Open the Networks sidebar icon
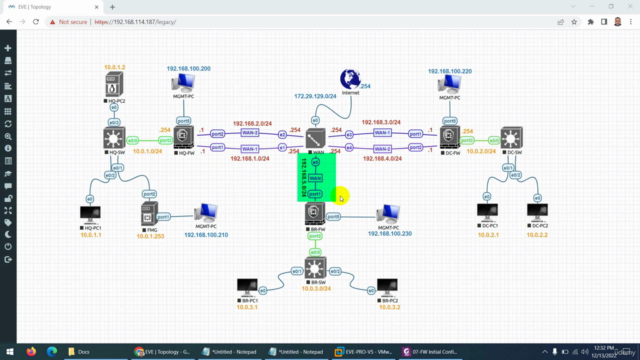Image resolution: width=640 pixels, height=360 pixels. pos(8,73)
